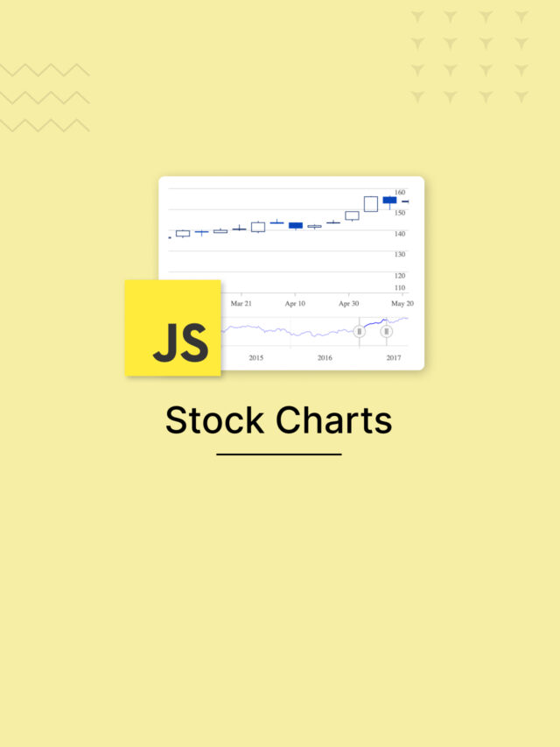Click the right range slider handle

(x=386, y=331)
